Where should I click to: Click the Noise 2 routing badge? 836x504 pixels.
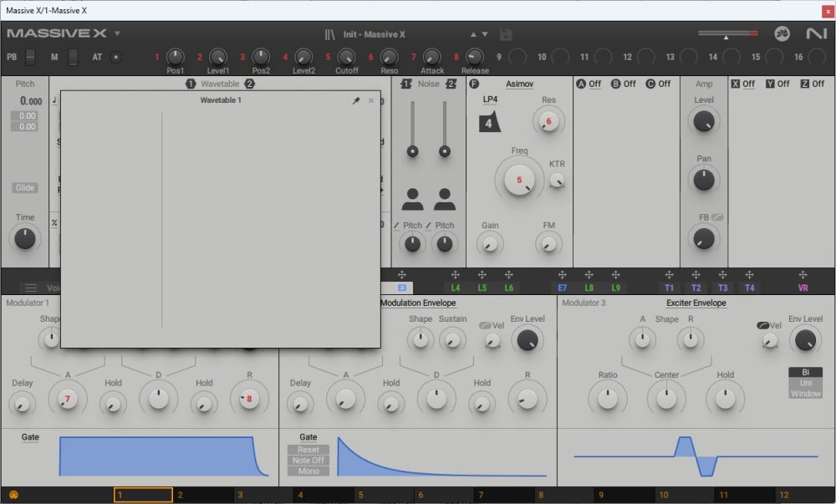click(451, 84)
